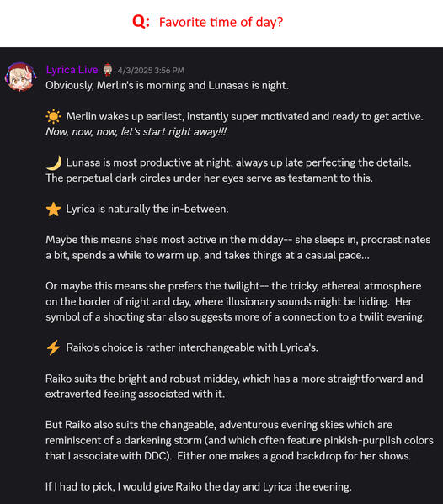
Task: Click the final 'If I had to pick' sentence
Action: point(199,486)
